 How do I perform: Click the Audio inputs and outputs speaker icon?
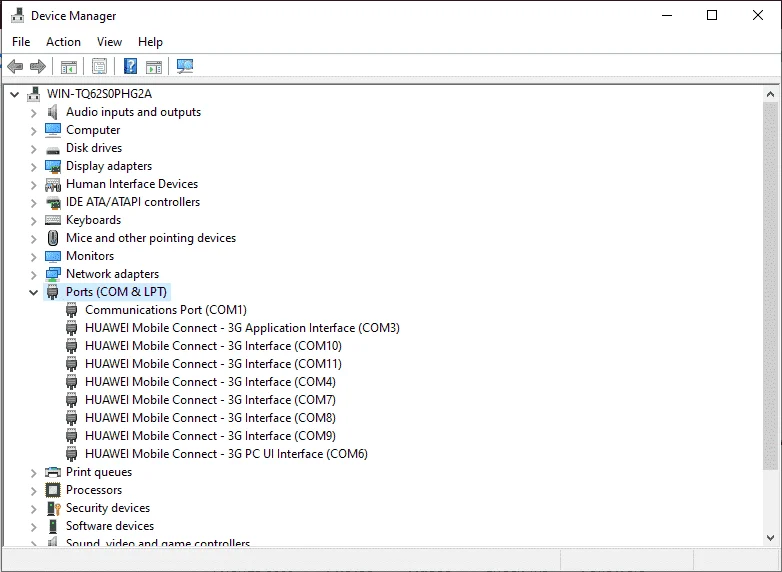[52, 112]
